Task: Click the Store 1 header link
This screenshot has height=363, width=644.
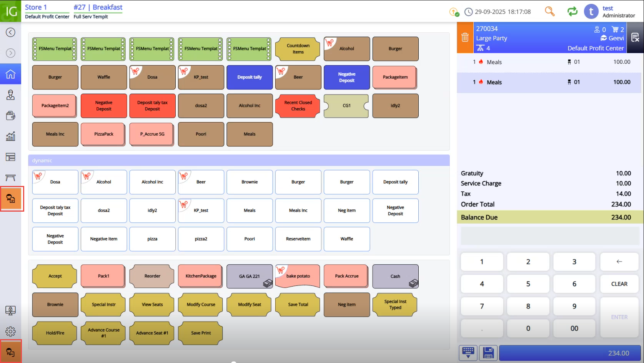Action: [x=36, y=7]
